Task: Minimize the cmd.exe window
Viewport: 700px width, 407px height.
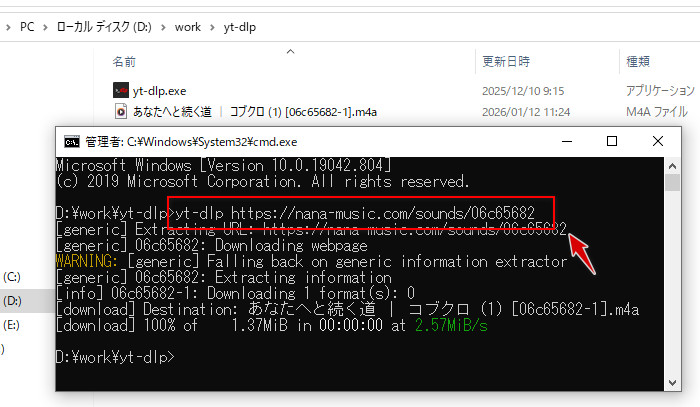Action: coord(567,141)
